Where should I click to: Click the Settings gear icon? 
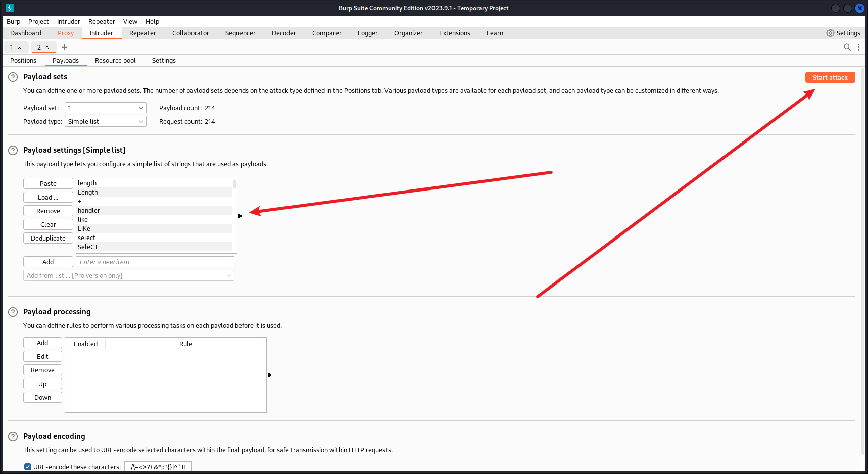click(830, 33)
